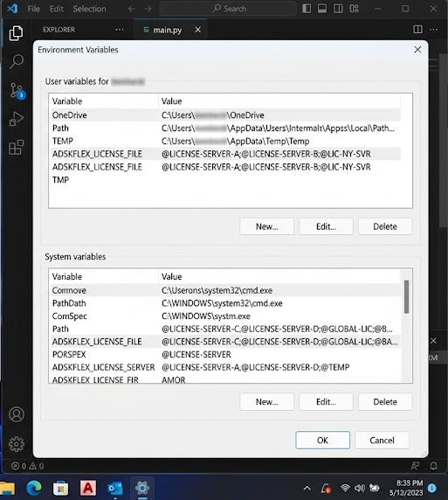Open the Run and Debug view
448x500 pixels.
point(16,119)
